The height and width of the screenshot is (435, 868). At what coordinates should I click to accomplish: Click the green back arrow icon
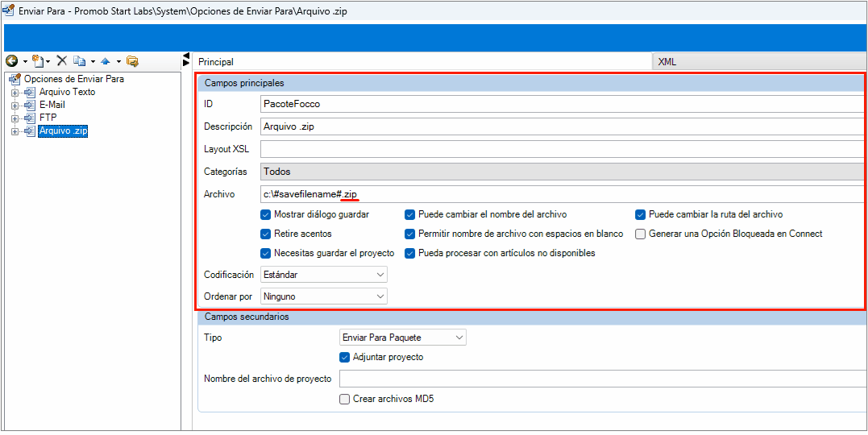tap(11, 61)
